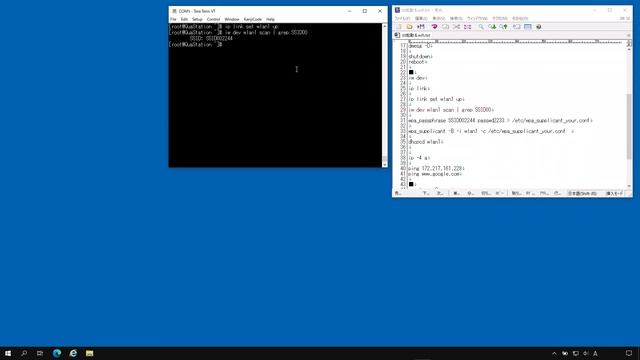Click the 'ip link' line on row 25
The width and height of the screenshot is (640, 360).
coord(419,88)
